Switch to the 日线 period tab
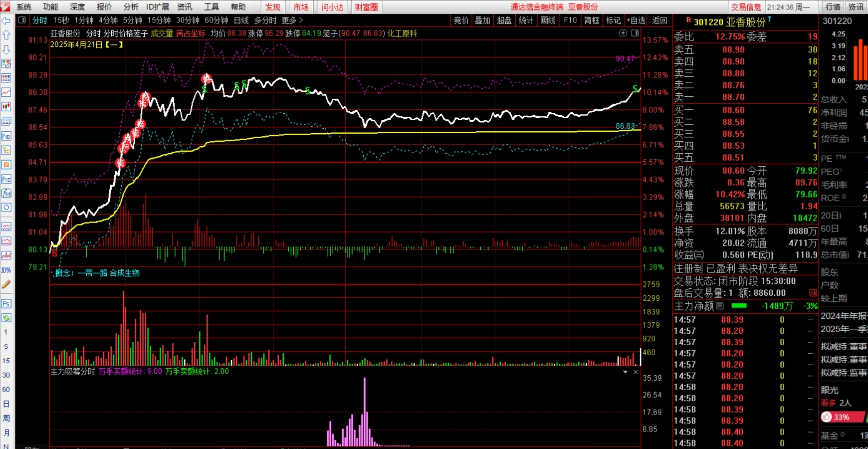The image size is (868, 449). (241, 20)
